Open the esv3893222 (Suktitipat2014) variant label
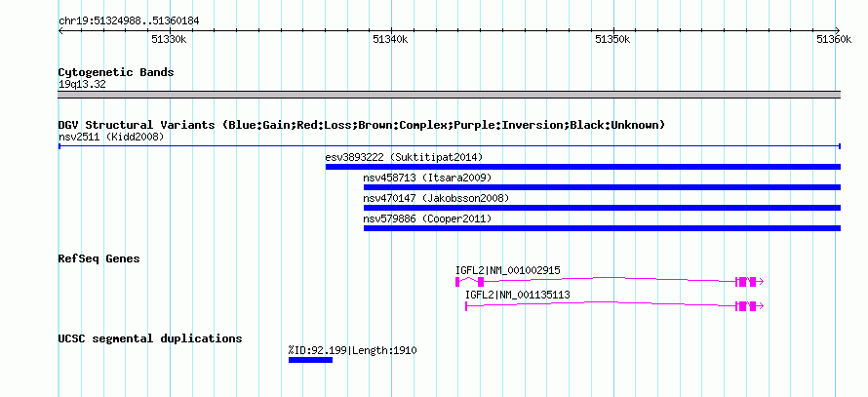This screenshot has height=397, width=868. coord(404,157)
